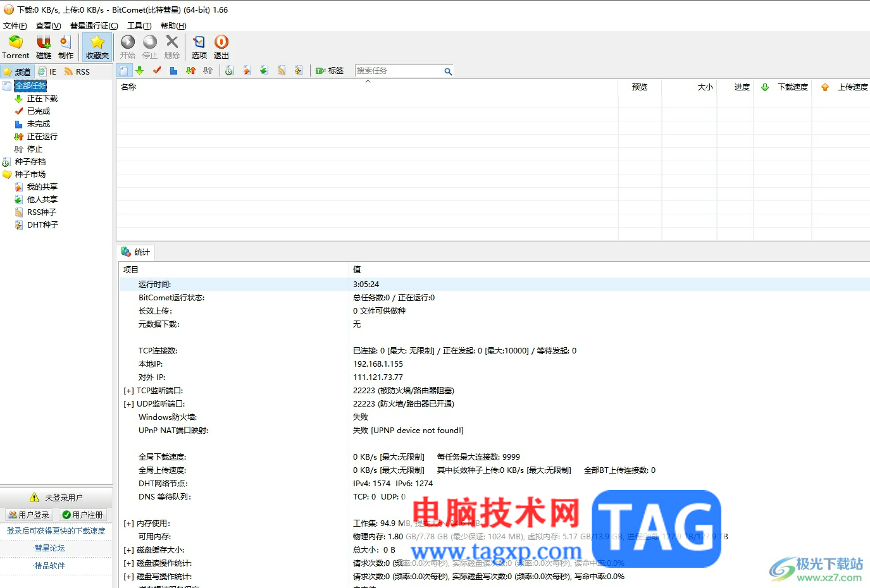Select DHT种子 in the sidebar tree

[42, 225]
